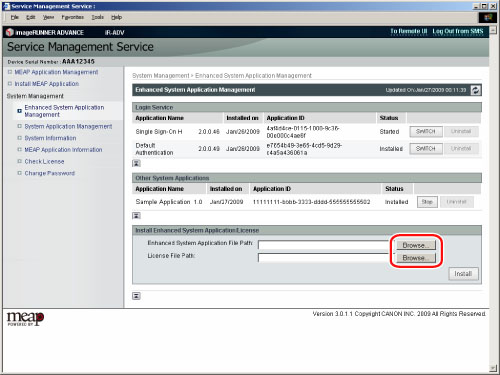Open the Tools menu

tap(98, 17)
